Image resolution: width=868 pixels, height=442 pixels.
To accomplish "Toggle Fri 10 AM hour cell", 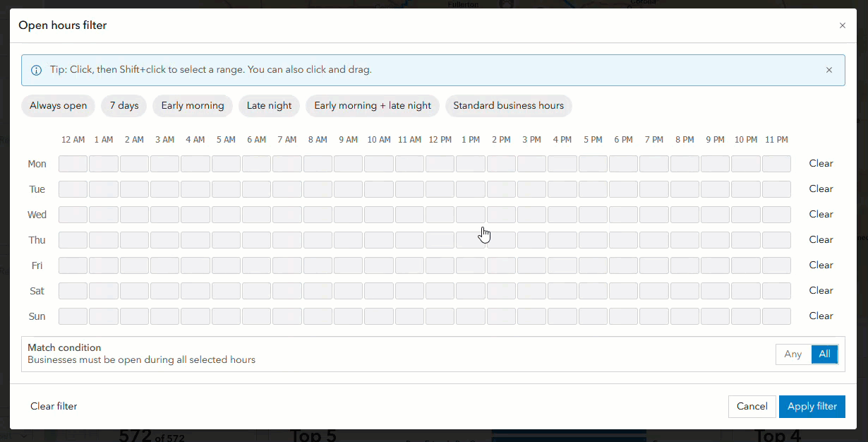I will (x=379, y=265).
